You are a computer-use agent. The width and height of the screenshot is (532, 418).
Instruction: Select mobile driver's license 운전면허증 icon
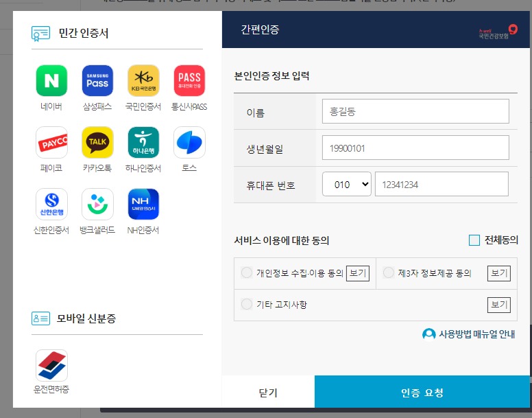(x=51, y=365)
